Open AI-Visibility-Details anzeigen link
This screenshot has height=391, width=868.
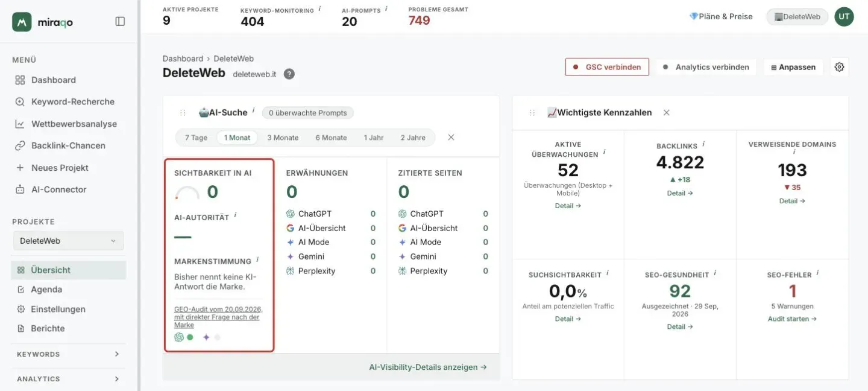click(x=428, y=367)
